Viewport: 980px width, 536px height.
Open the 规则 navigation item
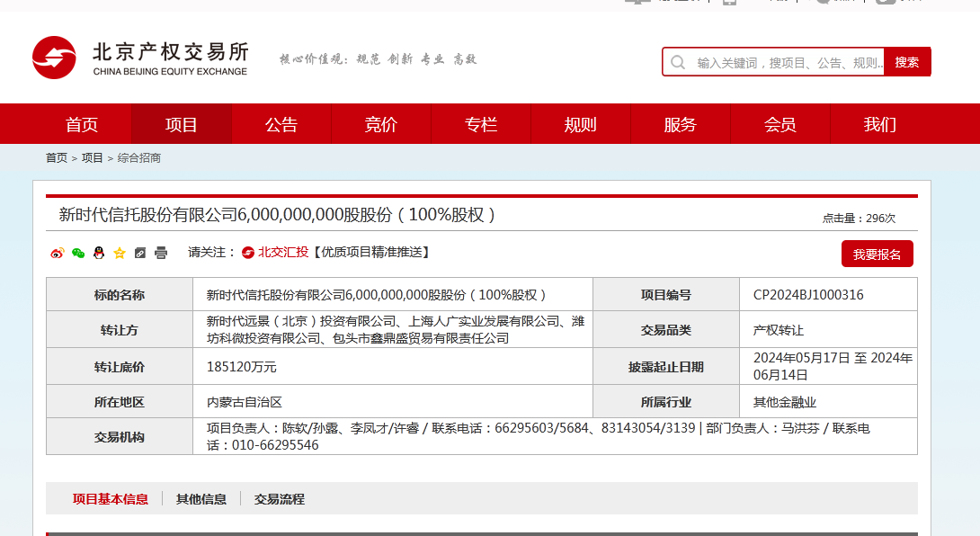click(x=580, y=124)
